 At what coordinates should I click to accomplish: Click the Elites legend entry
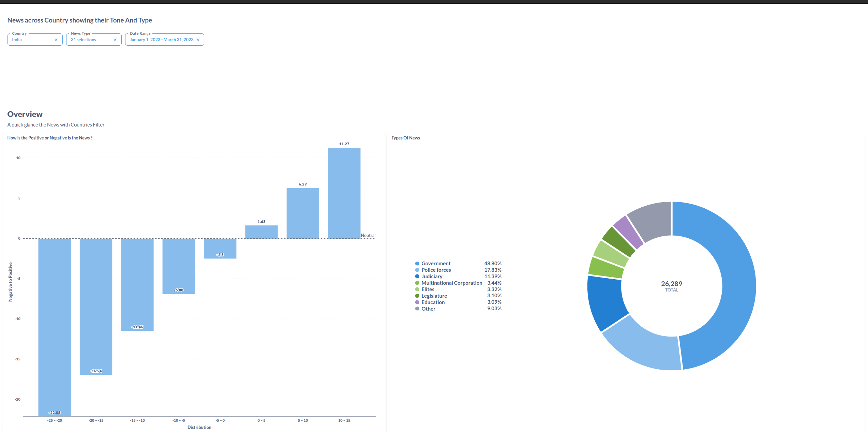428,289
